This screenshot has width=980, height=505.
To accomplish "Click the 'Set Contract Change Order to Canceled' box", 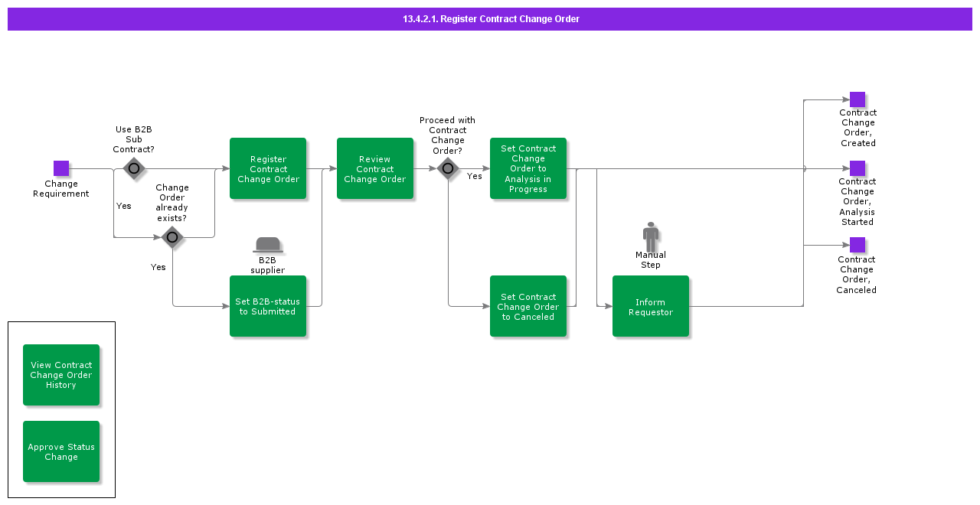I will [x=528, y=306].
